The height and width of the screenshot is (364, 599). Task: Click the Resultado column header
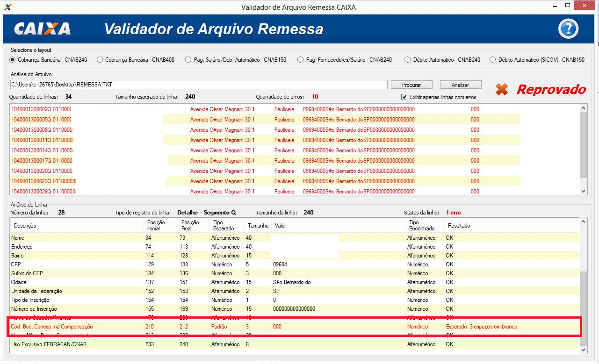[512, 226]
